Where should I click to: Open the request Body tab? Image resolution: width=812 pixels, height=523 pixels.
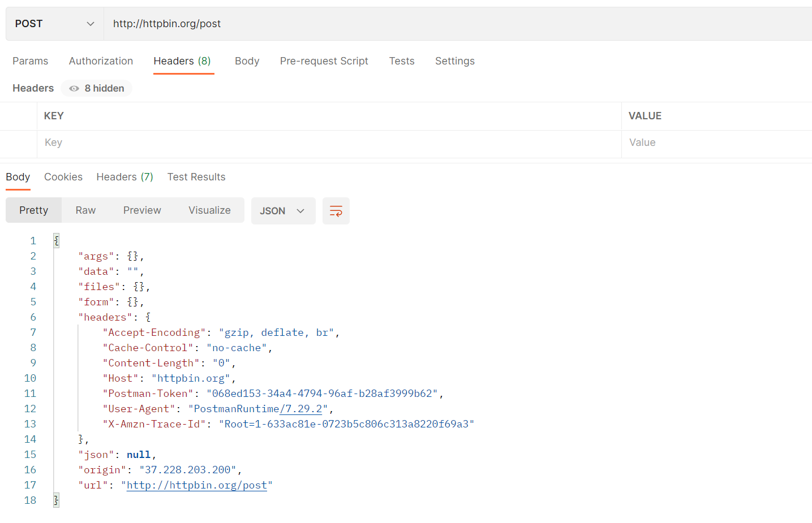click(x=247, y=61)
